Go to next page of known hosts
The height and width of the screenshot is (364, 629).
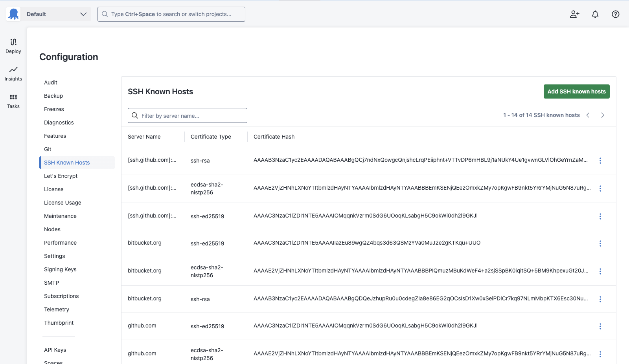[x=603, y=115]
